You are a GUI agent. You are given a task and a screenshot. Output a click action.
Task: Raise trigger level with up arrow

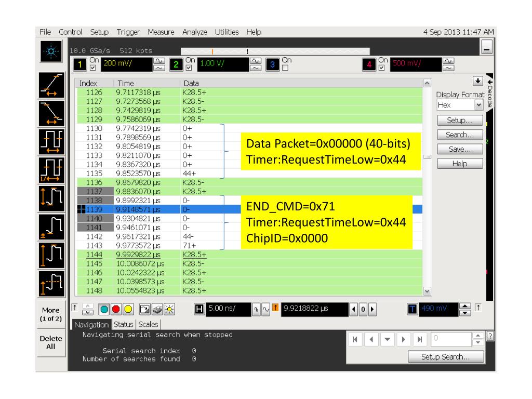[x=465, y=306]
